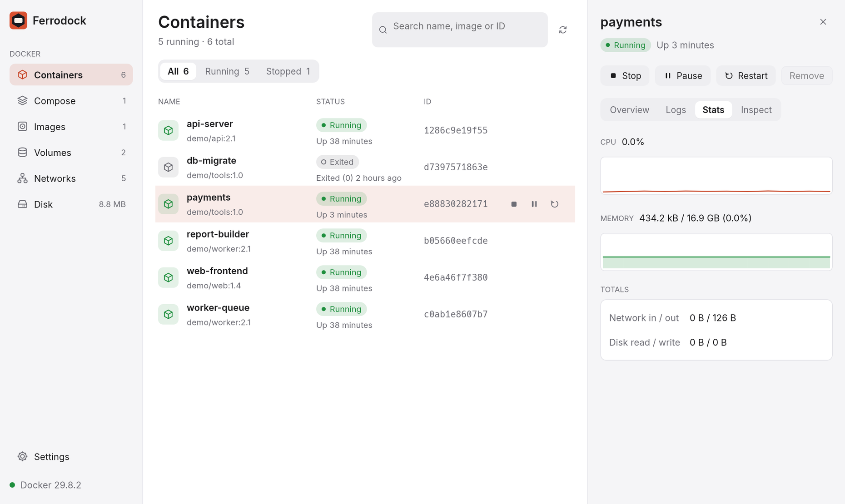Open the Settings page
This screenshot has height=504, width=845.
coord(71,457)
